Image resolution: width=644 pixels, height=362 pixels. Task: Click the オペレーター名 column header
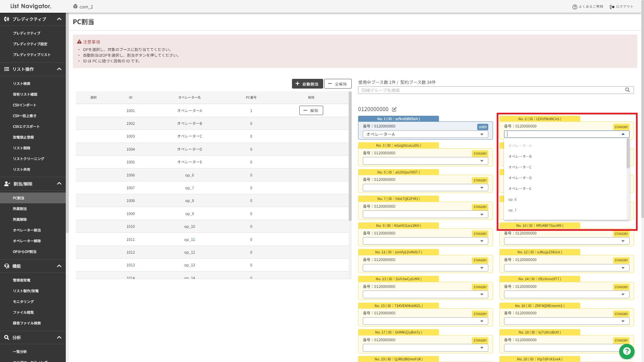pyautogui.click(x=189, y=98)
